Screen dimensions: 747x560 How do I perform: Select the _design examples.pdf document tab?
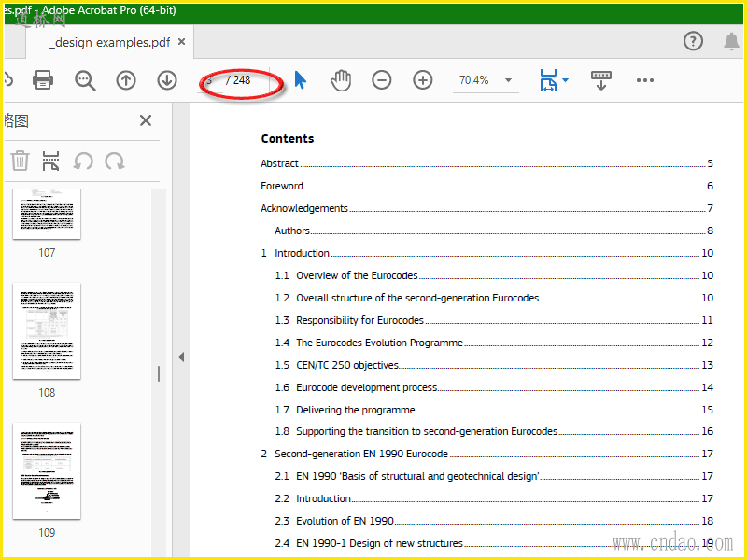coord(110,42)
